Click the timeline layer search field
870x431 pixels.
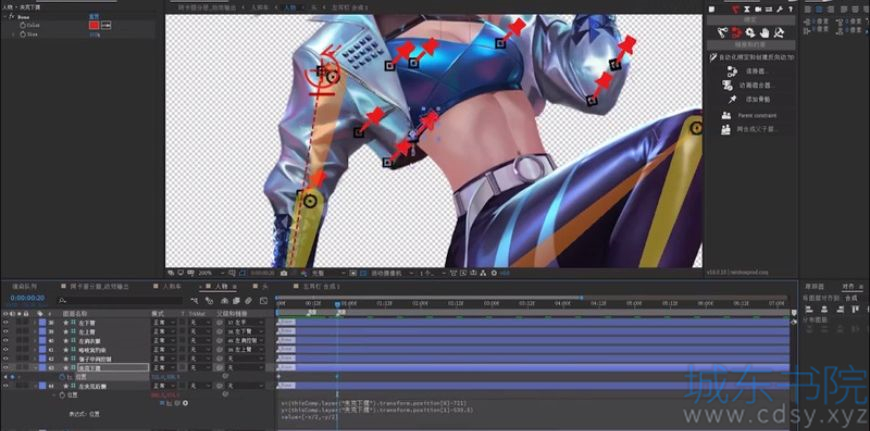(x=120, y=301)
